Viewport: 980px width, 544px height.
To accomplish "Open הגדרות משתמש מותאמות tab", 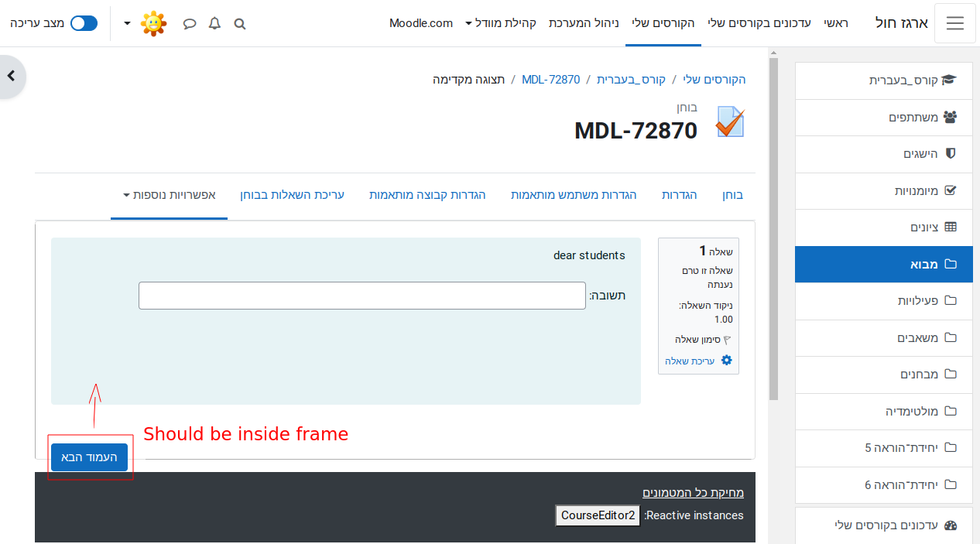I will (x=574, y=195).
